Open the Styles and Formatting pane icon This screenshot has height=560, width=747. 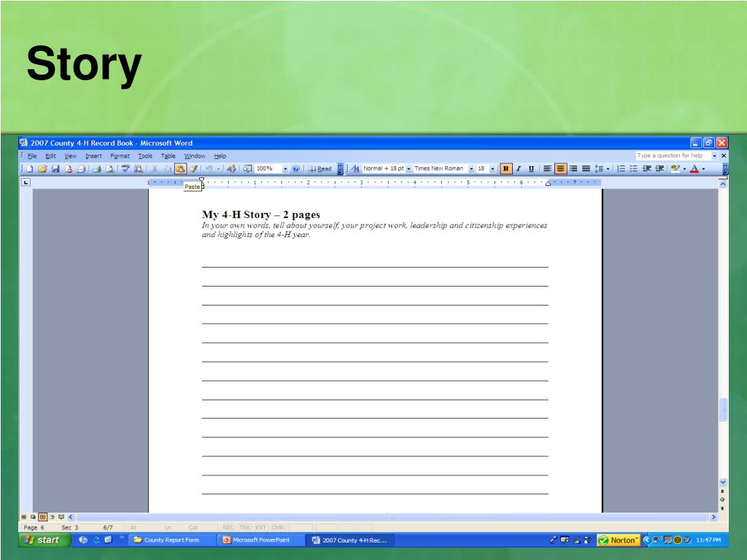tap(355, 168)
